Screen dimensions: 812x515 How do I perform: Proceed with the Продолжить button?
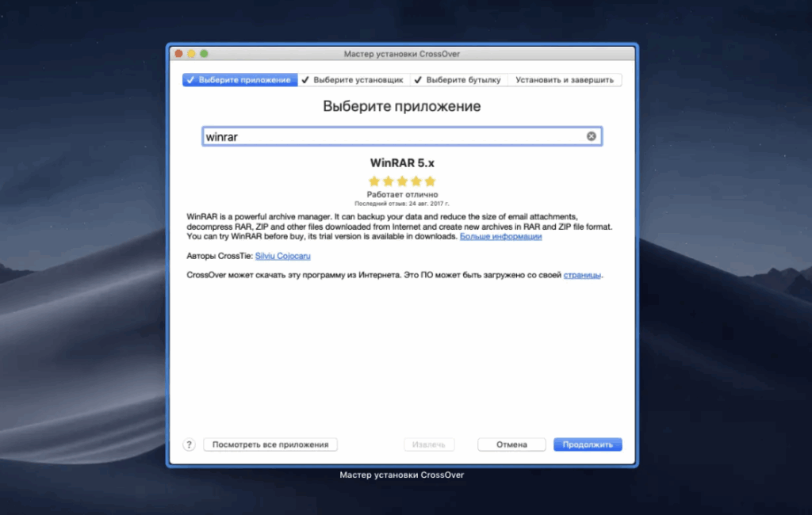click(x=588, y=444)
